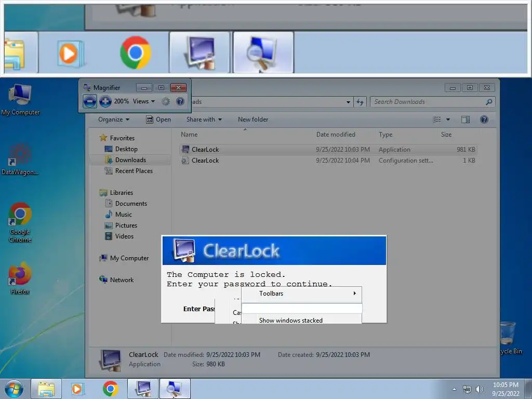Click the address bar refresh button
The width and height of the screenshot is (532, 399).
(x=360, y=102)
